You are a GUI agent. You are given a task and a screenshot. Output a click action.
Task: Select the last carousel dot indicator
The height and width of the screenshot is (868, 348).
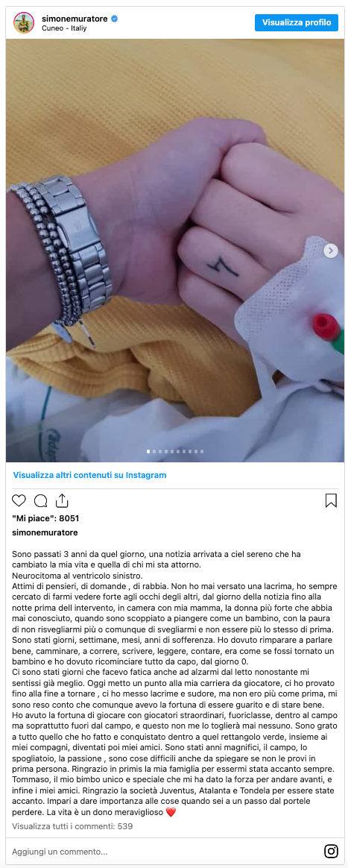[202, 452]
